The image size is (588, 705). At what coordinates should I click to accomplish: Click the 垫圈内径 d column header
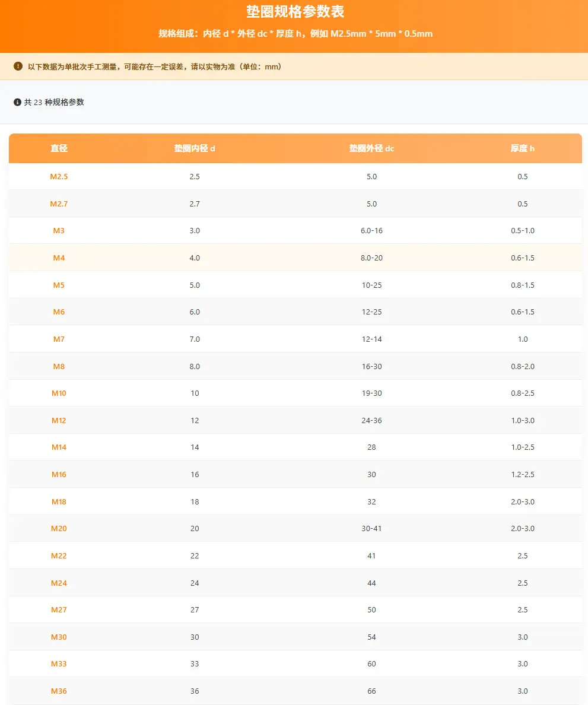[x=195, y=148]
